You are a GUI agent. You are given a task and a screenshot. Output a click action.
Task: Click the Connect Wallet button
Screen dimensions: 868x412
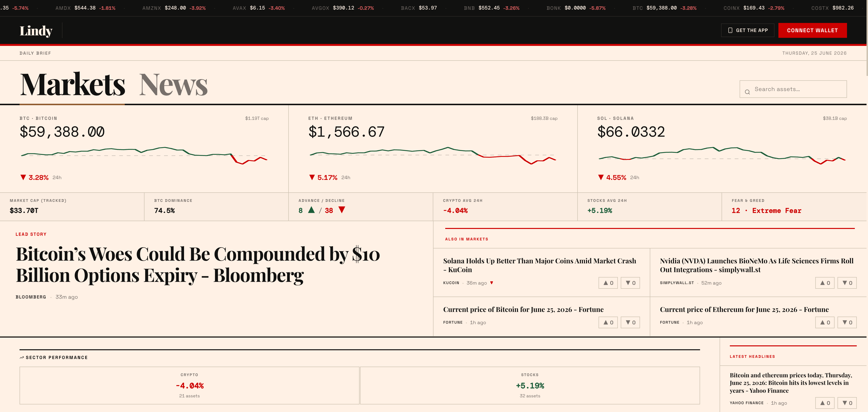[812, 30]
